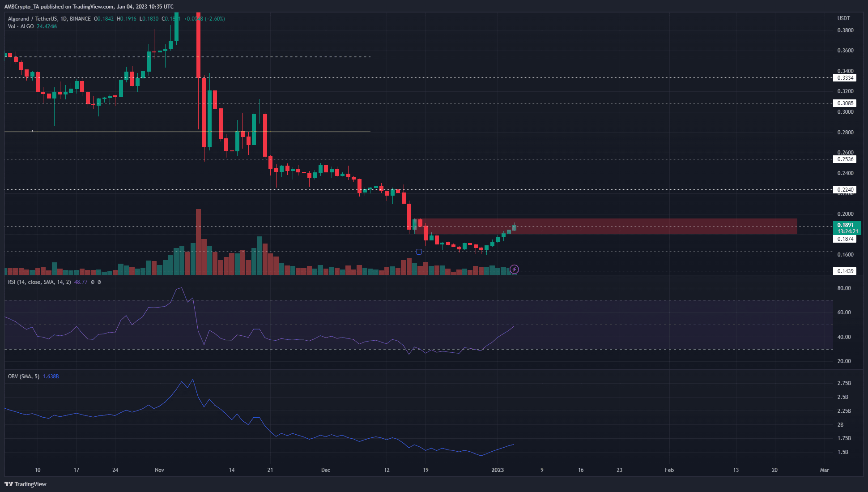Click the 24 date label on the time axis

(x=115, y=470)
